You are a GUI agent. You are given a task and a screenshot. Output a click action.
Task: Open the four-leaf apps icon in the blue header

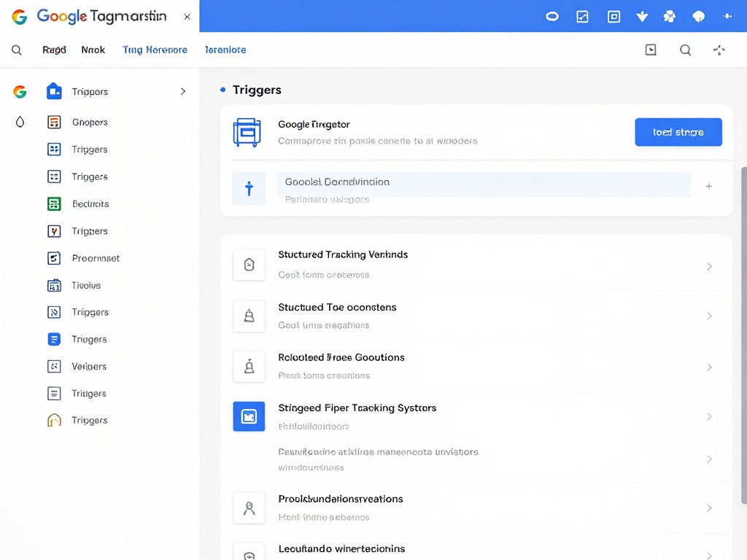point(670,17)
